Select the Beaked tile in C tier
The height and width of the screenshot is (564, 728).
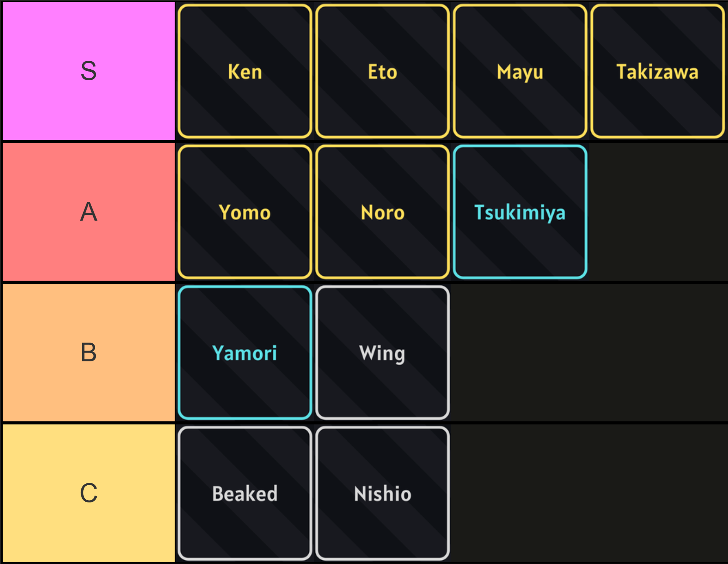click(245, 493)
